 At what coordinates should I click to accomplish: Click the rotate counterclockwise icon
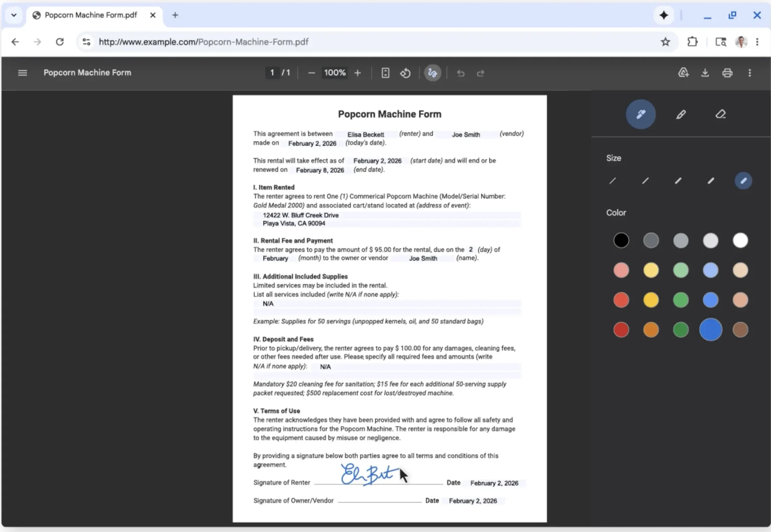pyautogui.click(x=405, y=73)
